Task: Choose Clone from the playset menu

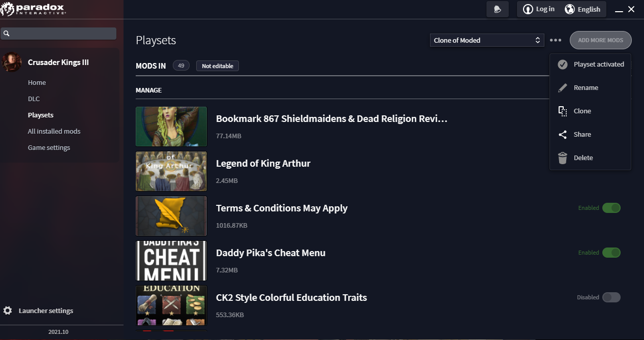Action: [x=590, y=111]
